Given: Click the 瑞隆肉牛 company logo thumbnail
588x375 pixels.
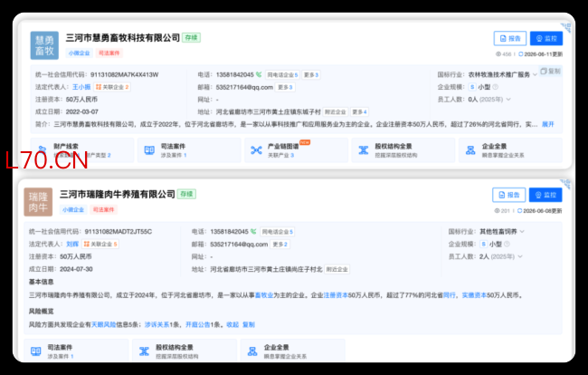Looking at the screenshot, I should [x=38, y=202].
